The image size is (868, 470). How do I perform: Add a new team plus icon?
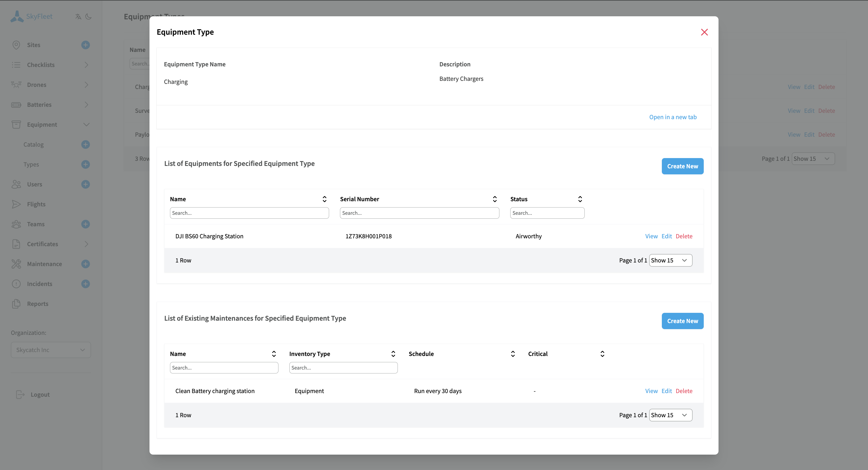[86, 224]
